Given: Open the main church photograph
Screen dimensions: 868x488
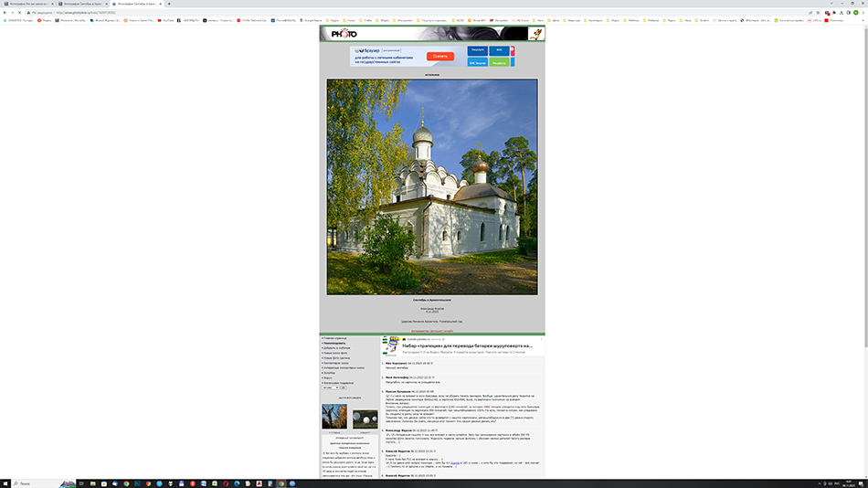Looking at the screenshot, I should point(432,186).
